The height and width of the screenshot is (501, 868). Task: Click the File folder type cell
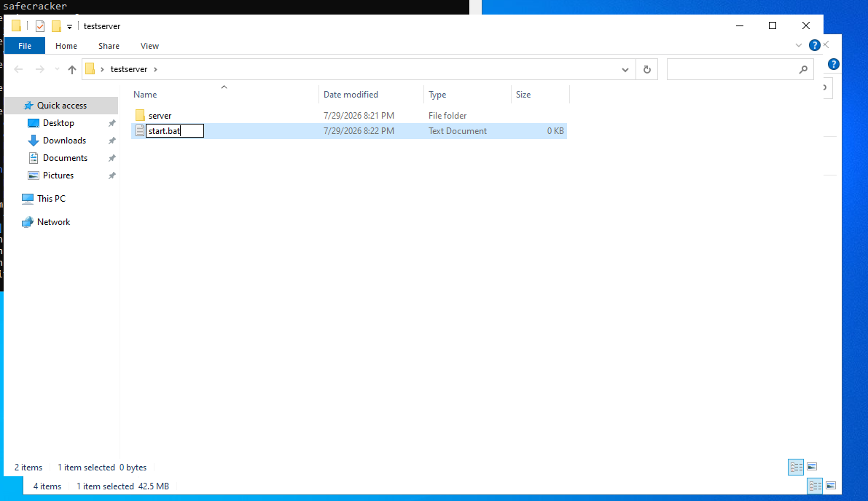pos(447,116)
